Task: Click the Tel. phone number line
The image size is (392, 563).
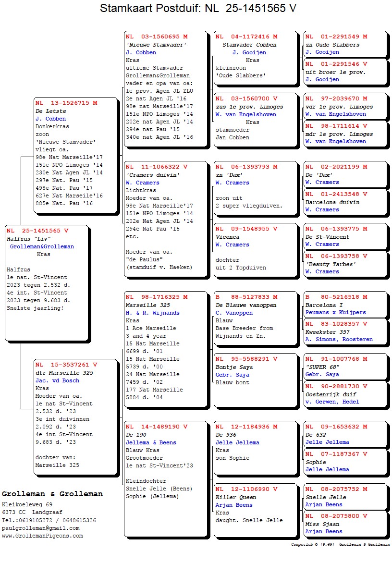Action: (x=49, y=520)
